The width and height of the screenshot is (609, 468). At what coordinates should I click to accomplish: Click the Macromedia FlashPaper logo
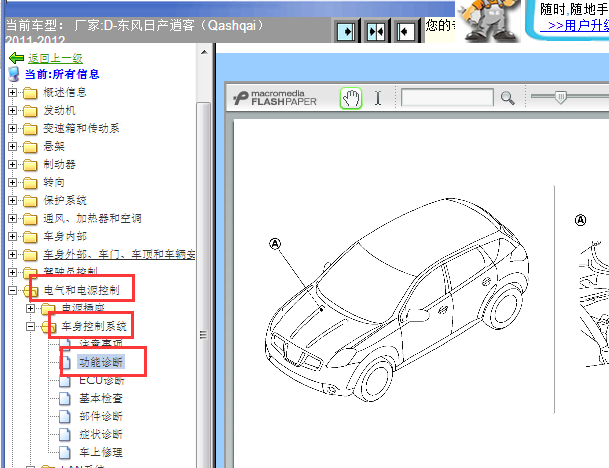pyautogui.click(x=275, y=98)
